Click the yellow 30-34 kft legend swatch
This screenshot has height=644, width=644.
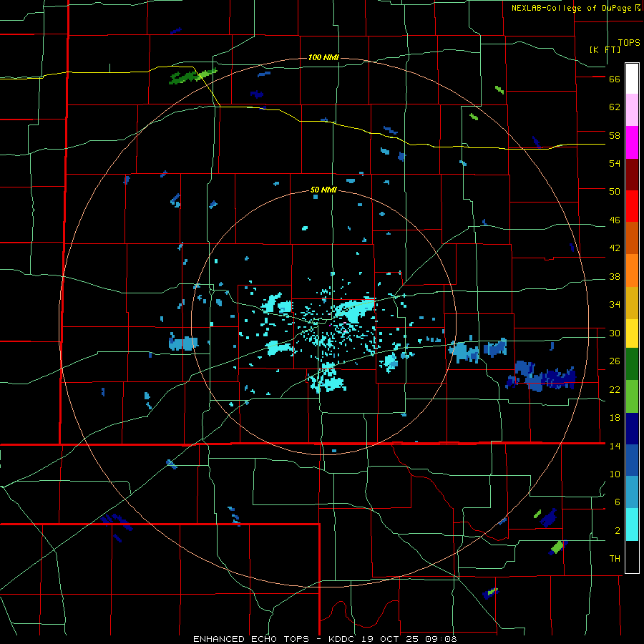click(x=632, y=333)
